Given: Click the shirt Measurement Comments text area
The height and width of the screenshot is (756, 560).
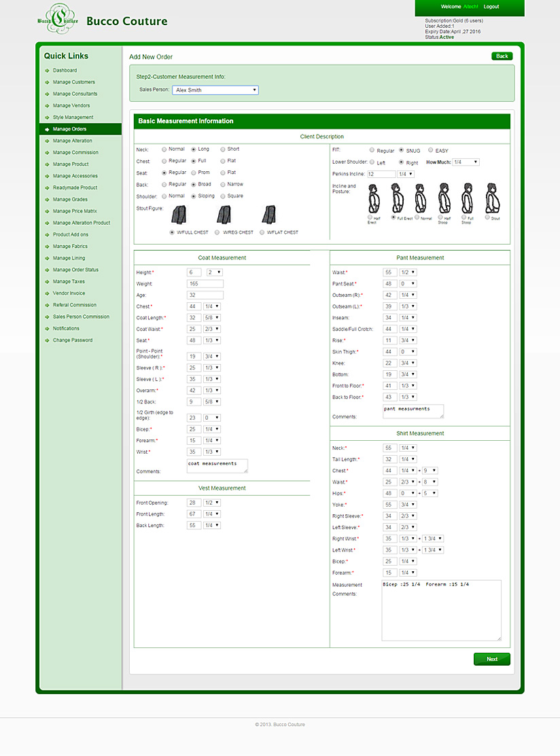Looking at the screenshot, I should 441,611.
